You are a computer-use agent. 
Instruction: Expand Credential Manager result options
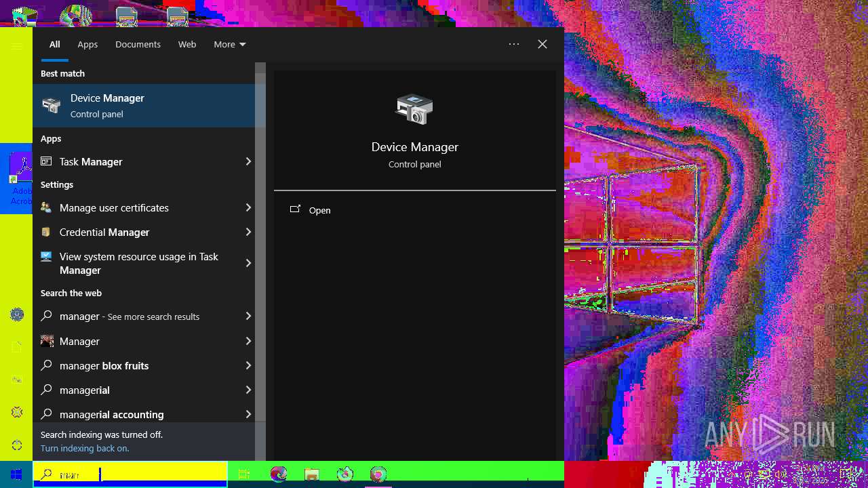pyautogui.click(x=248, y=232)
